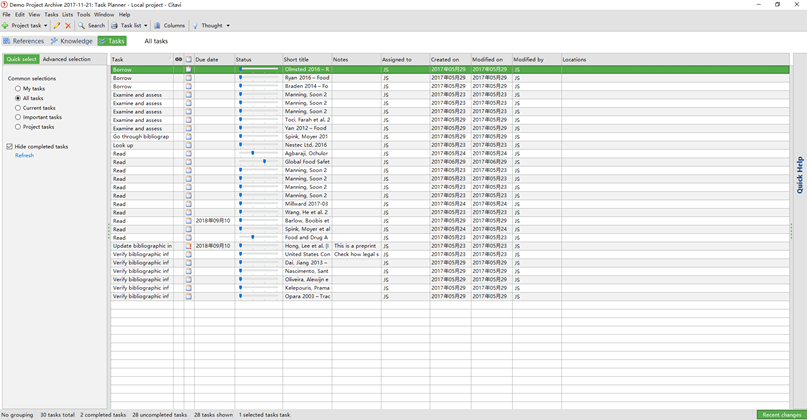Open the Task list dropdown arrow
The width and height of the screenshot is (807, 420).
pos(146,25)
